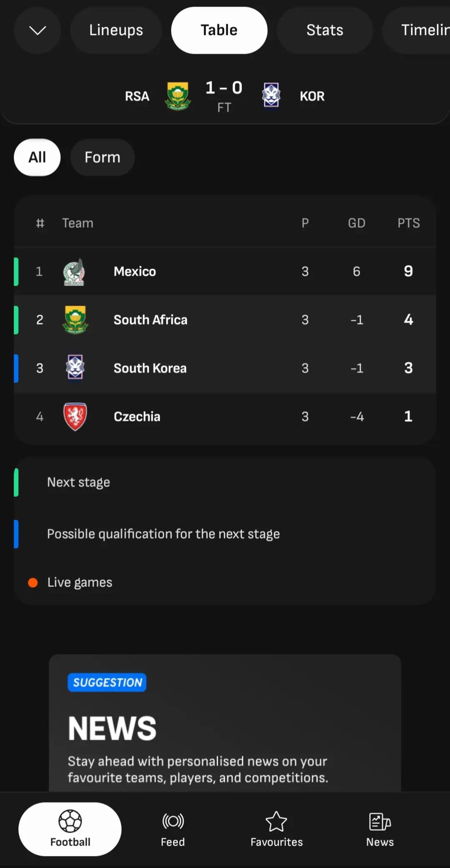Tap Czechia crest in standings
The height and width of the screenshot is (868, 450).
click(75, 417)
